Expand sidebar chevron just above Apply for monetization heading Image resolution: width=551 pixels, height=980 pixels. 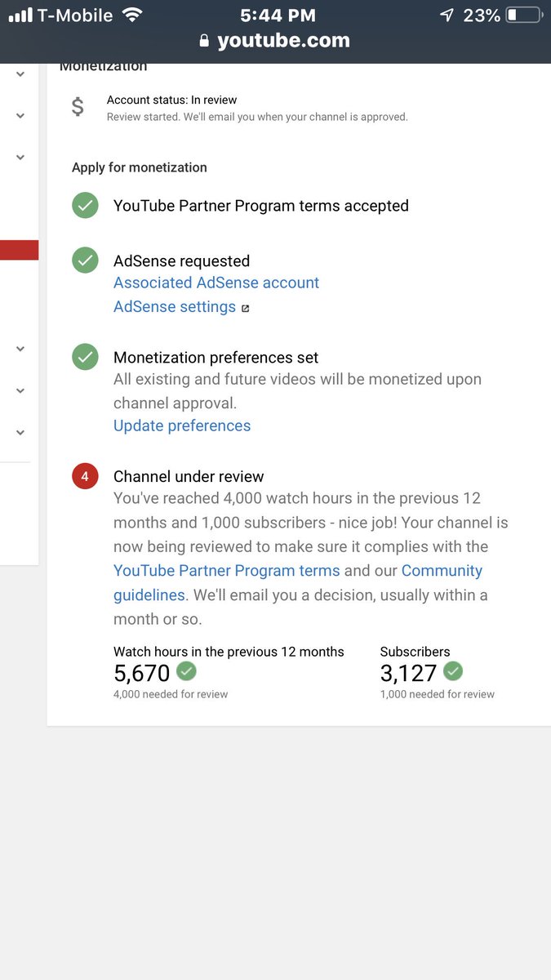[x=20, y=158]
